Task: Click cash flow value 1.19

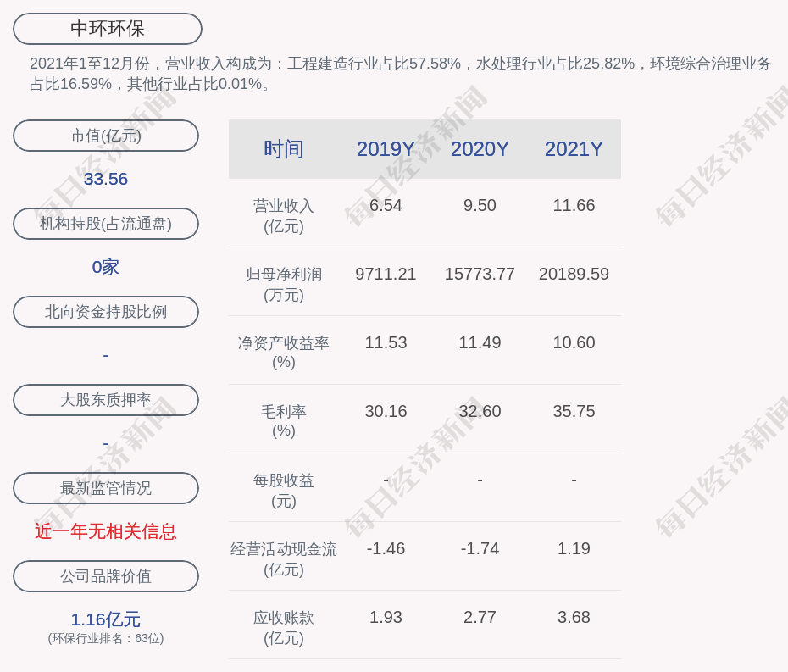Action: 574,548
